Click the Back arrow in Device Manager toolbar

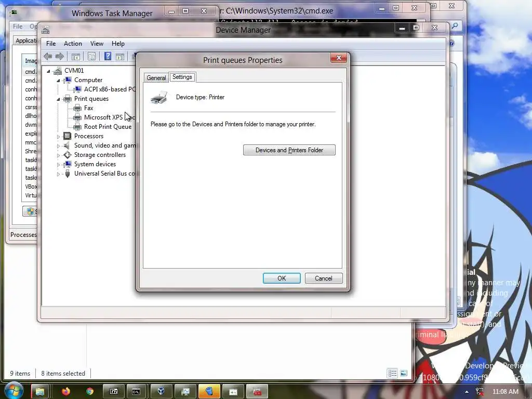[48, 56]
